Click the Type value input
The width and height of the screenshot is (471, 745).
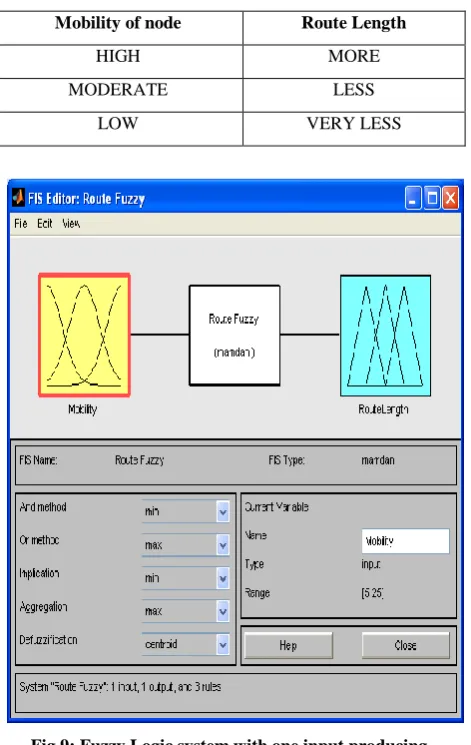[371, 564]
